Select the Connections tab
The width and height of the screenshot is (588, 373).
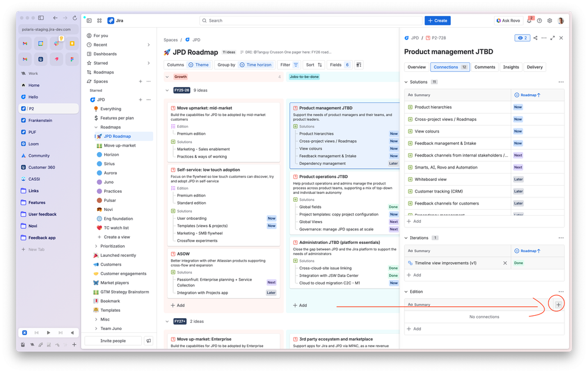(450, 67)
